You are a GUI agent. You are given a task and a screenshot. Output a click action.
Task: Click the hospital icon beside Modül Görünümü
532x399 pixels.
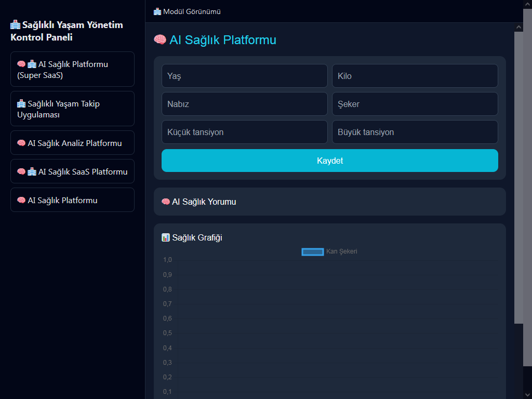pos(157,11)
